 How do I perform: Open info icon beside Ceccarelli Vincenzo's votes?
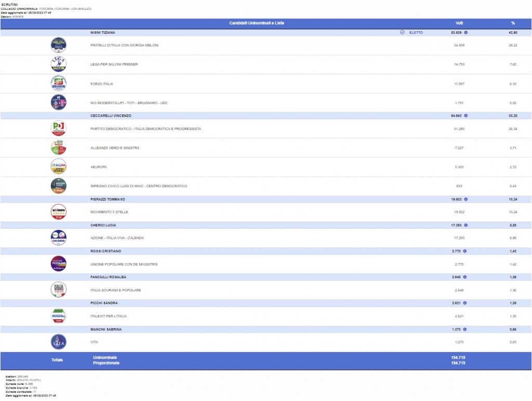pyautogui.click(x=465, y=115)
